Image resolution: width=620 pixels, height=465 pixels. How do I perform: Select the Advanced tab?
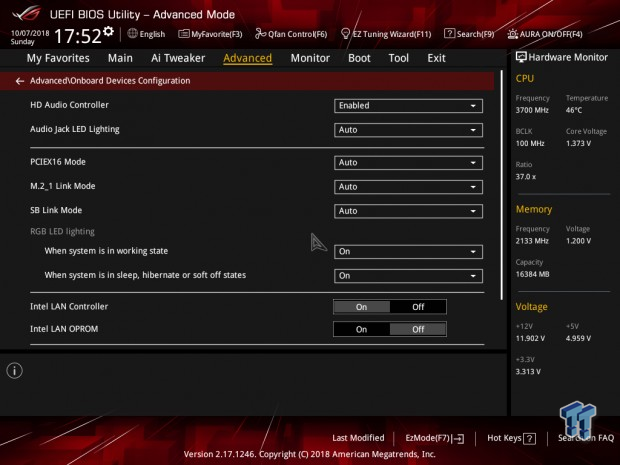click(248, 58)
